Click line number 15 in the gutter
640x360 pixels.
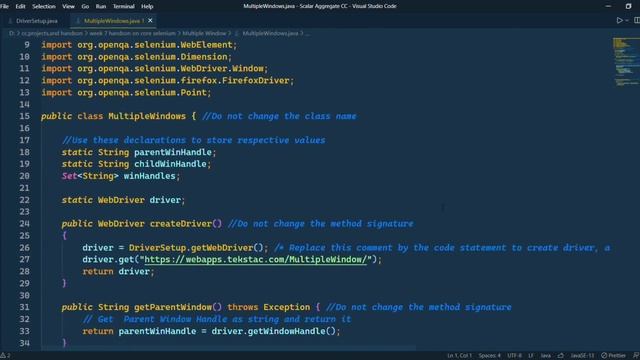[24, 116]
